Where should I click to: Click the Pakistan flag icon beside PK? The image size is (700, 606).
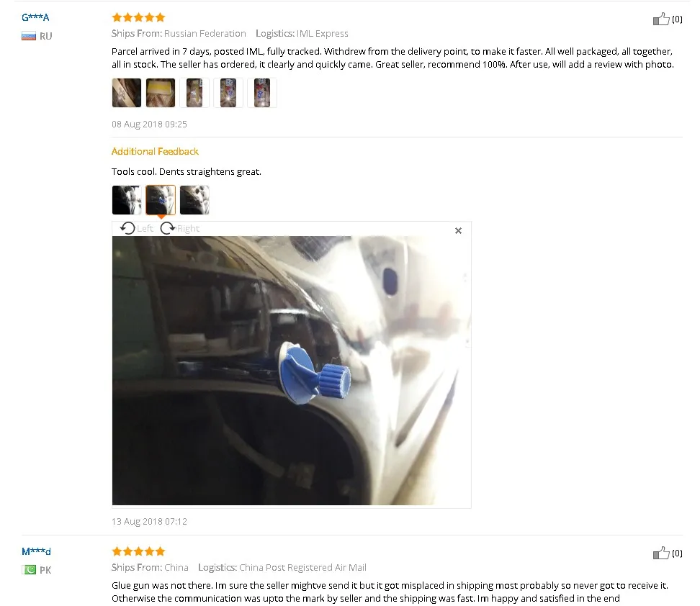(x=29, y=570)
